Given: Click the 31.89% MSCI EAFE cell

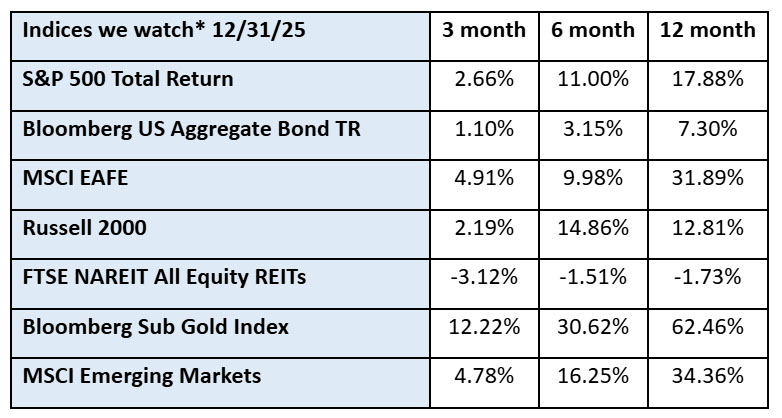Looking at the screenshot, I should (x=707, y=178).
